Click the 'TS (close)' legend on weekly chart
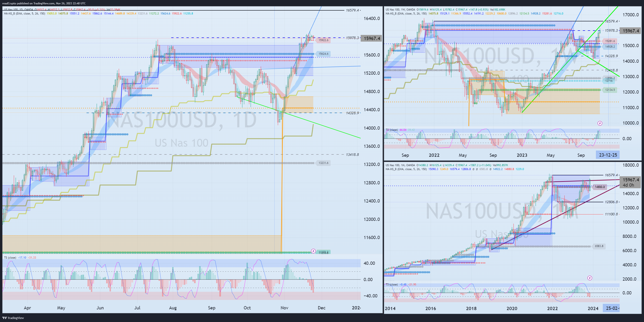644x322 pixels. pyautogui.click(x=392, y=130)
